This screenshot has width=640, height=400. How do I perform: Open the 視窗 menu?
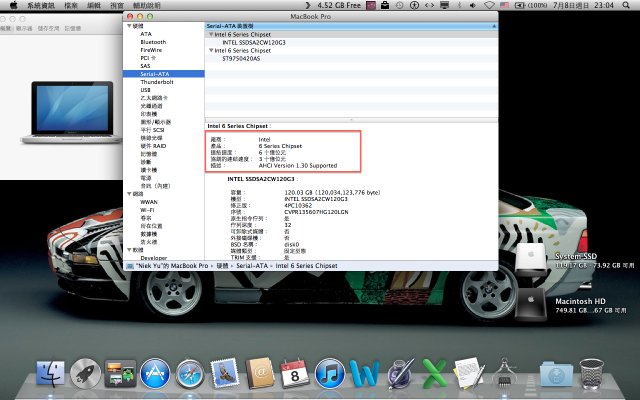117,5
